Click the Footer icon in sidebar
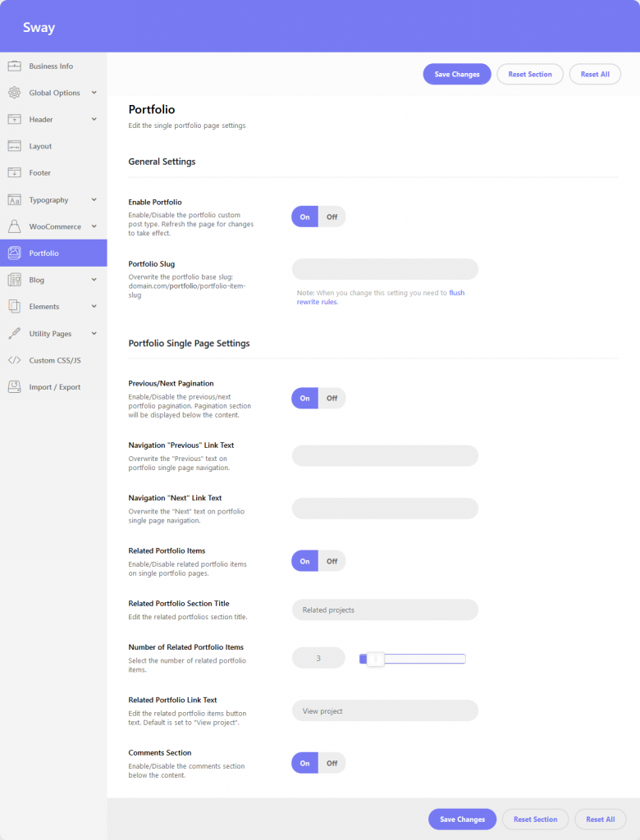Image resolution: width=640 pixels, height=840 pixels. tap(14, 173)
